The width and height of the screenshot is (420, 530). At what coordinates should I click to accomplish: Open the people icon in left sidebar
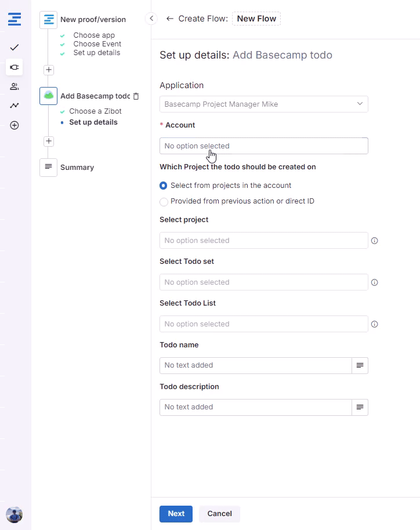15,86
